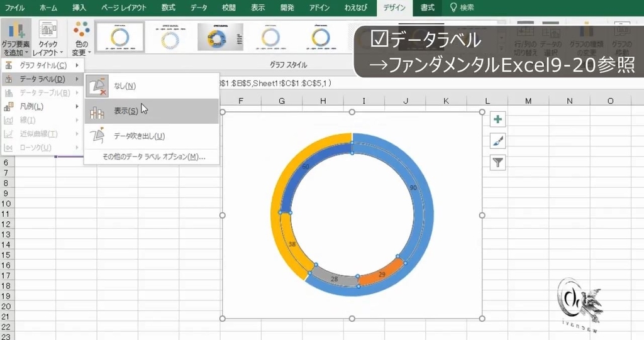Open the ファイル tab
The image size is (644, 340).
15,8
